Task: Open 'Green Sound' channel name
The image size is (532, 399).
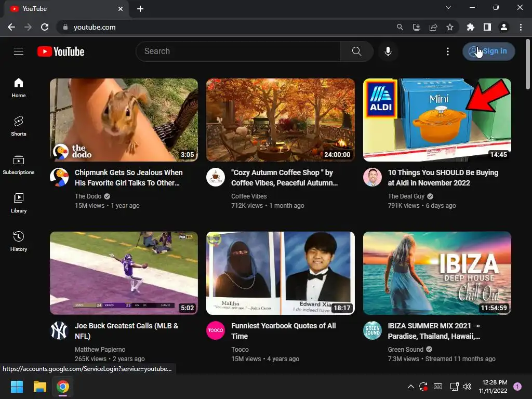Action: tap(405, 350)
